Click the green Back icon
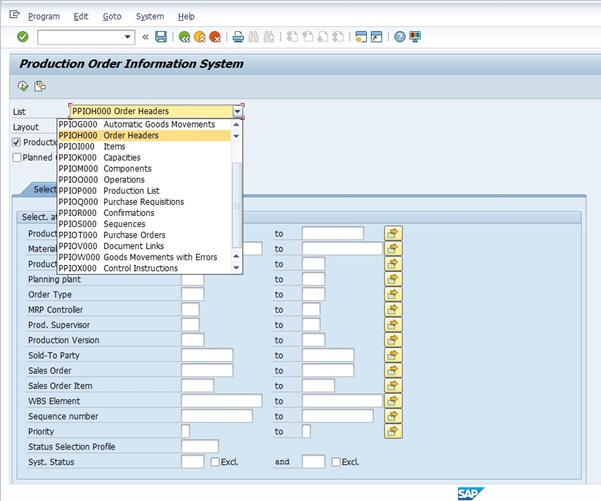The width and height of the screenshot is (601, 501). 184,37
